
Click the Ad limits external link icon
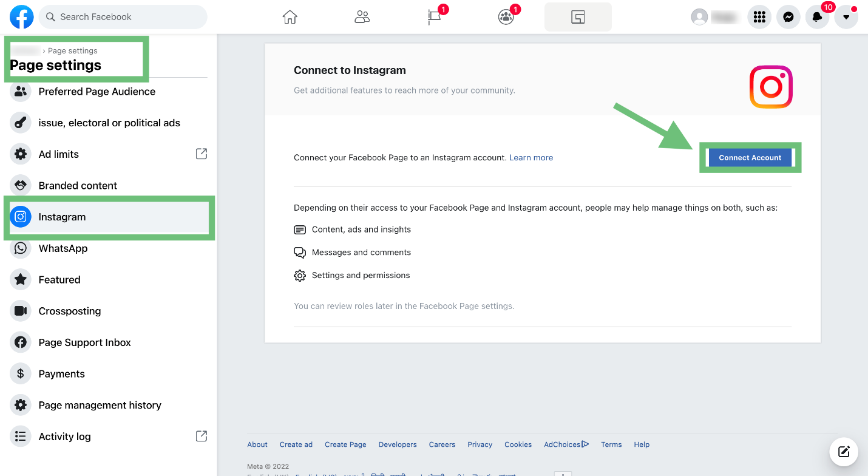202,154
